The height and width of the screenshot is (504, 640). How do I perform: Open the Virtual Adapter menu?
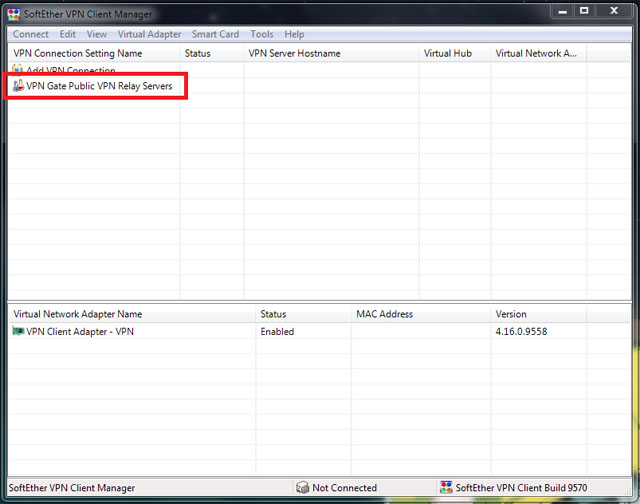click(149, 34)
